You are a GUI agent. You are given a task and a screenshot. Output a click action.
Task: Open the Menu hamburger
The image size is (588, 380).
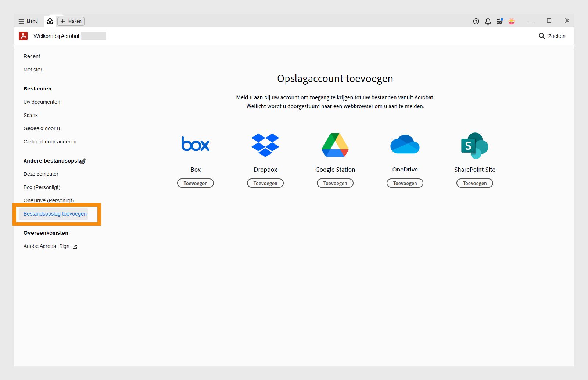click(28, 21)
